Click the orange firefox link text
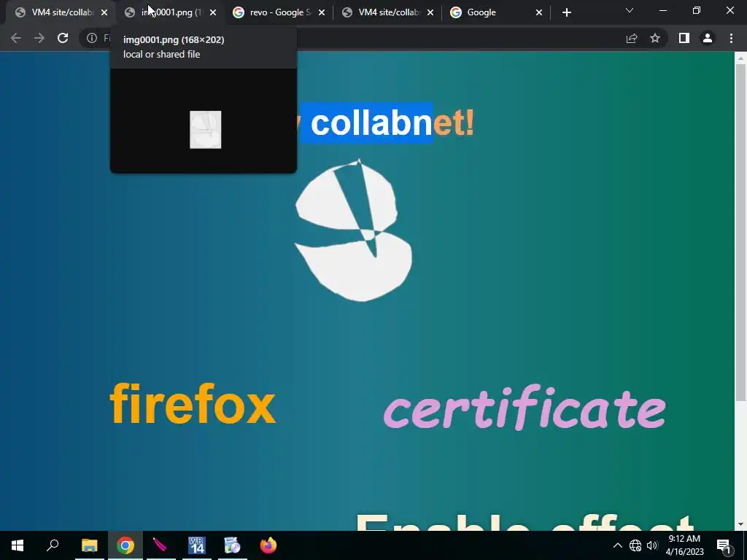The height and width of the screenshot is (560, 747). 193,404
